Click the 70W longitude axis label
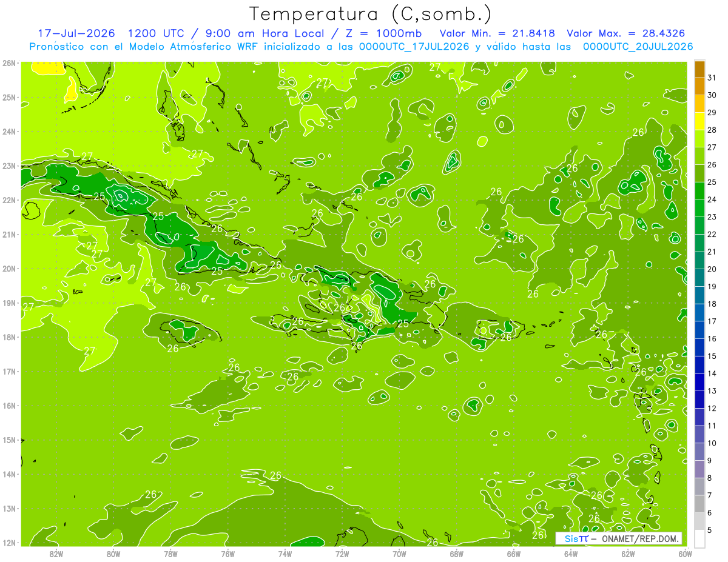The image size is (728, 562). [399, 554]
